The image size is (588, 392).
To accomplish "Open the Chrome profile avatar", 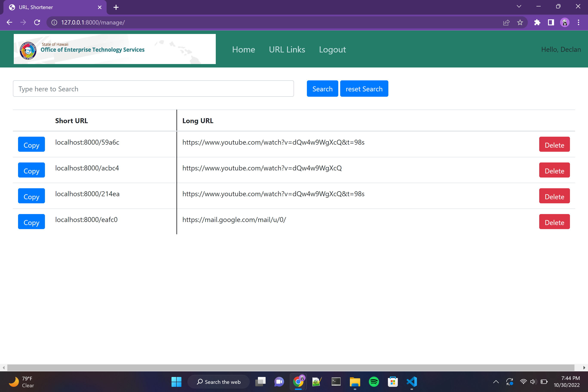I will [565, 23].
